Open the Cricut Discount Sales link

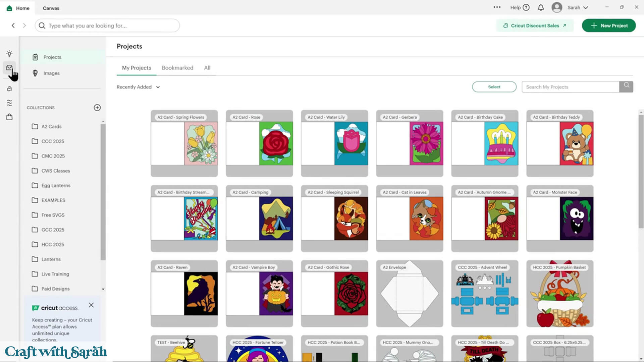pos(535,25)
